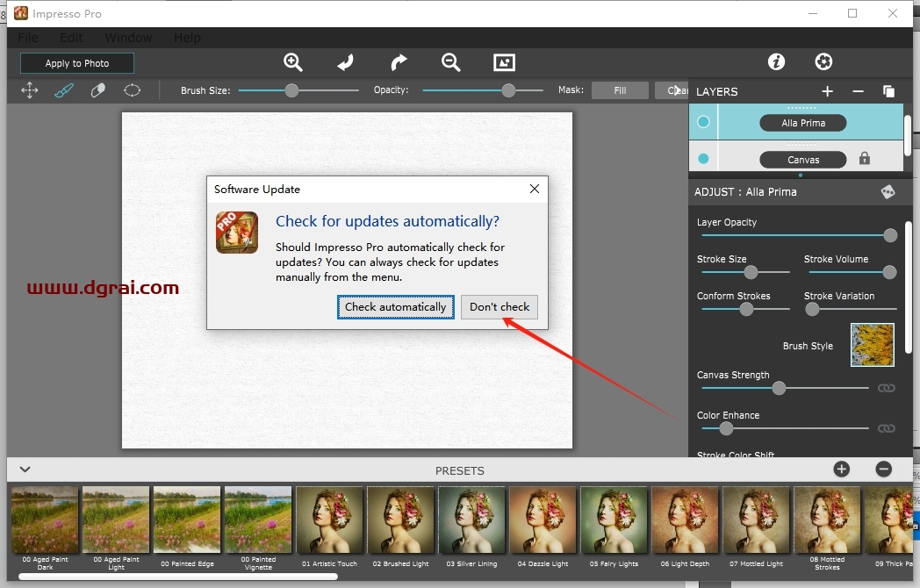The image size is (920, 588).
Task: Click the randomize dice icon in Adjust panel
Action: (888, 192)
